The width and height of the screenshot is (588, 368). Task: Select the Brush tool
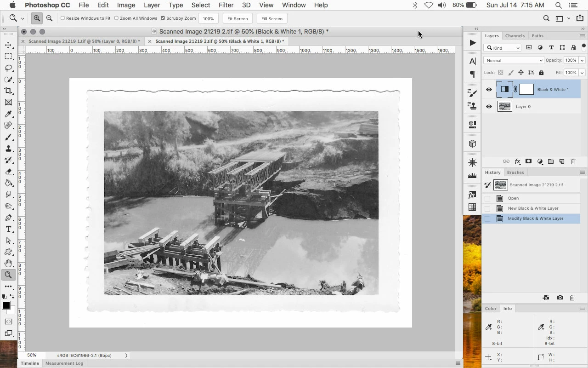pos(8,137)
